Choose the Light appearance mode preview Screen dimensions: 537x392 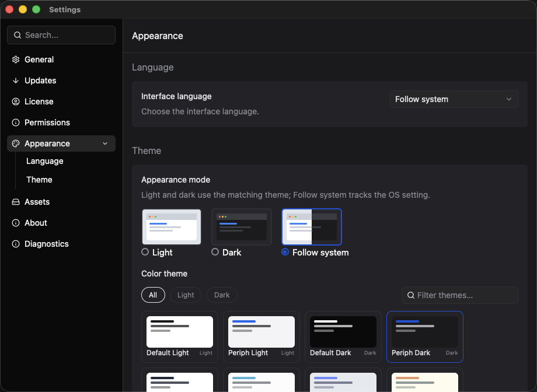(172, 227)
